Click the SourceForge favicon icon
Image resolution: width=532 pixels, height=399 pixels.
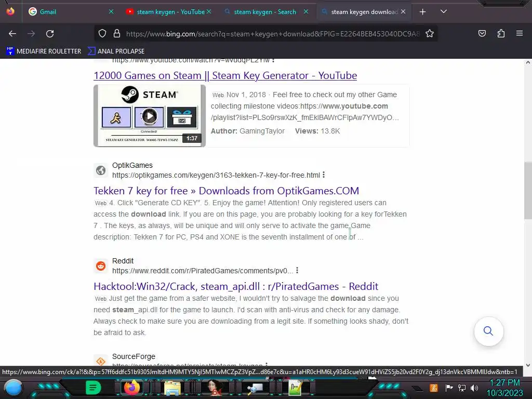(101, 361)
